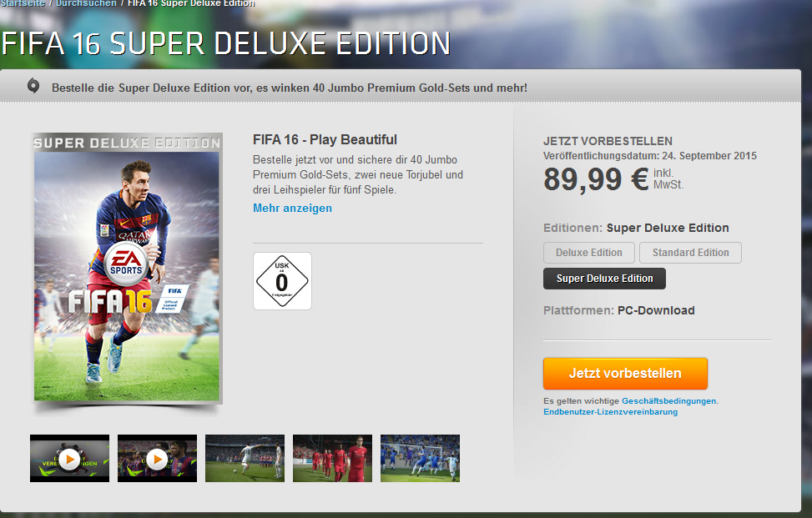
Task: Click the EA Sports logo on cover
Action: tap(126, 263)
